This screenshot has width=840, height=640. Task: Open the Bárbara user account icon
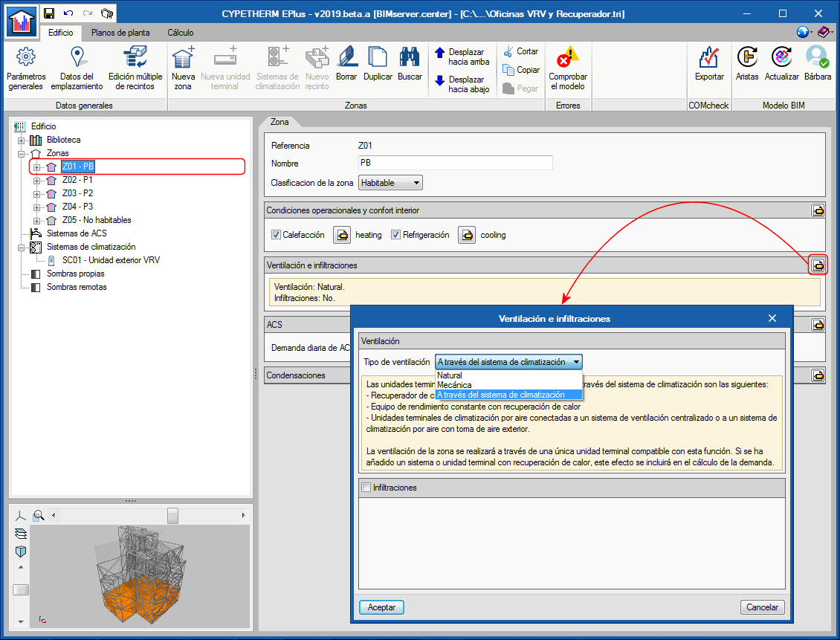click(818, 64)
